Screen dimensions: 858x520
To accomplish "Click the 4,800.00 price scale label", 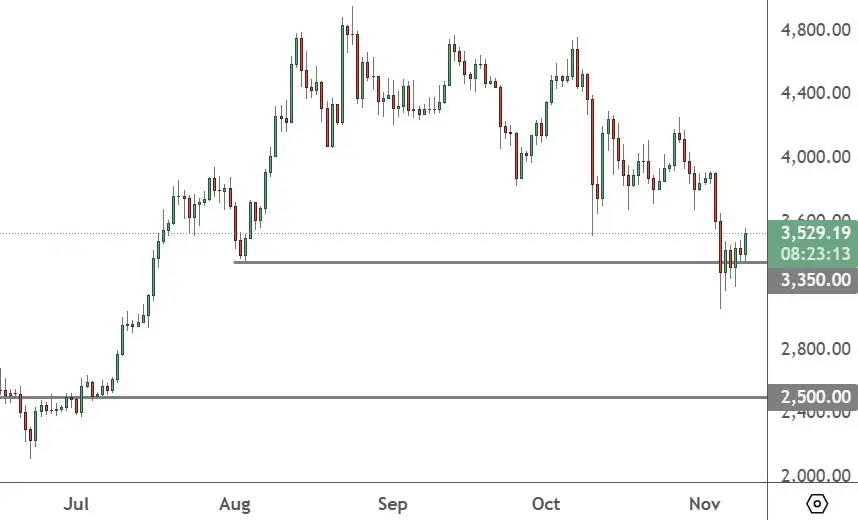I will (817, 29).
